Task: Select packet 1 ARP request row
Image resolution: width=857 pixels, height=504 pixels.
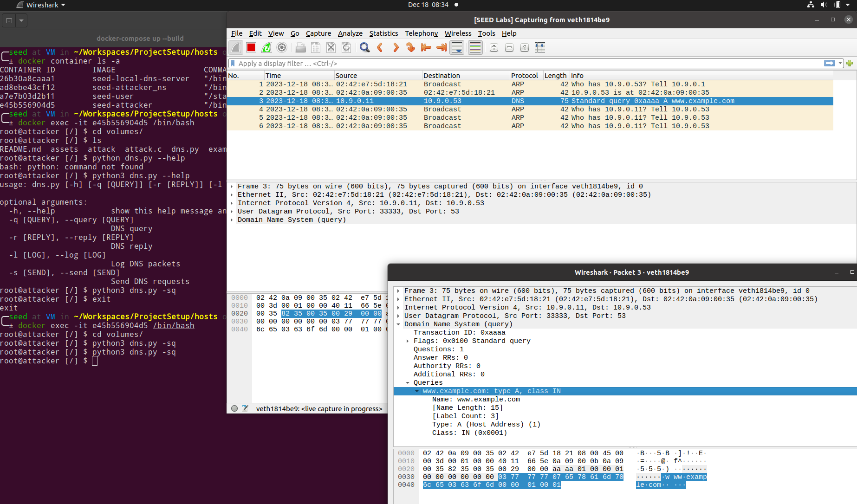Action: point(530,84)
